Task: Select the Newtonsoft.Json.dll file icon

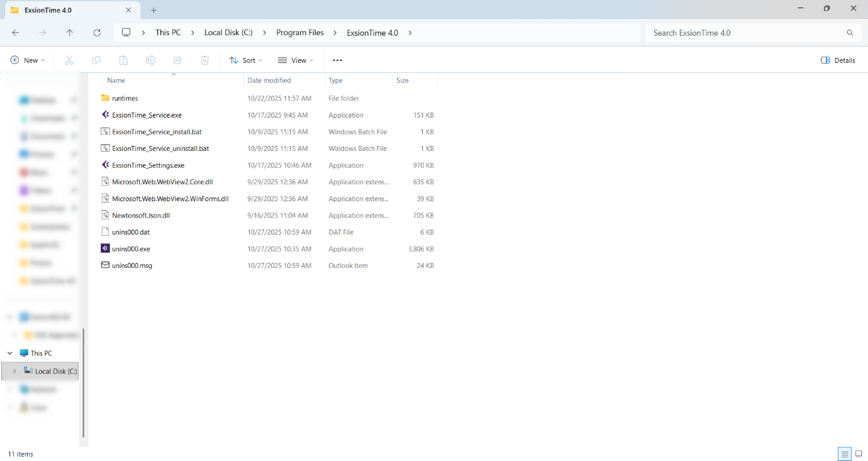Action: click(105, 215)
